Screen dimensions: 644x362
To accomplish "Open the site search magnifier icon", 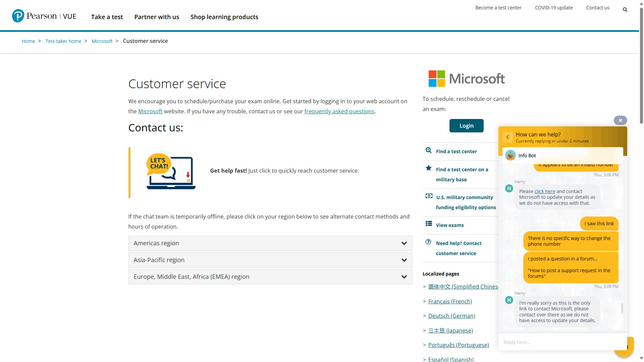I will coord(625,10).
